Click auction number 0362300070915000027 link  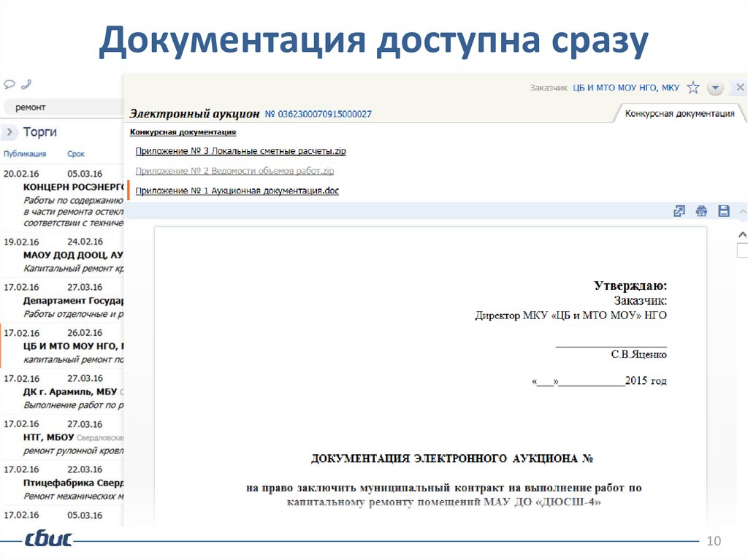click(x=318, y=114)
